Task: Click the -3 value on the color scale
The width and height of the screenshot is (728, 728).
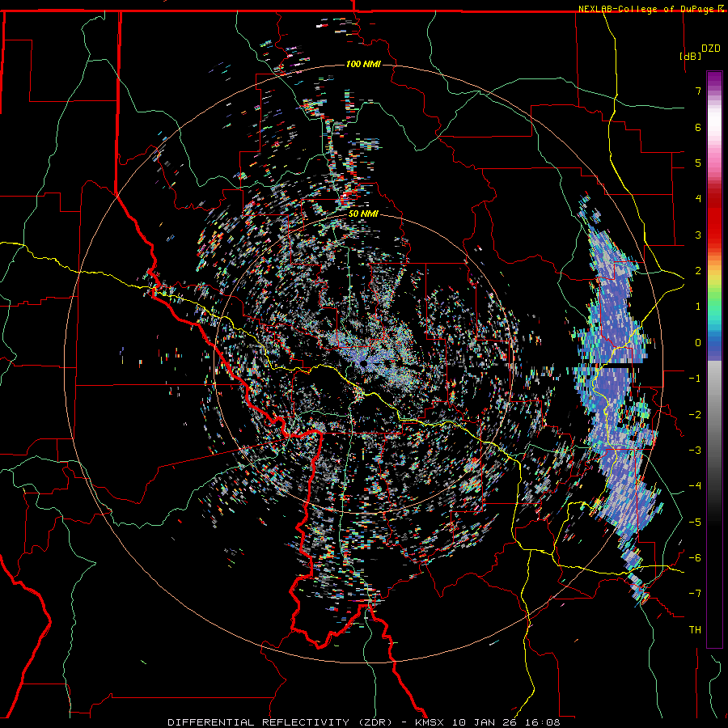Action: click(695, 451)
